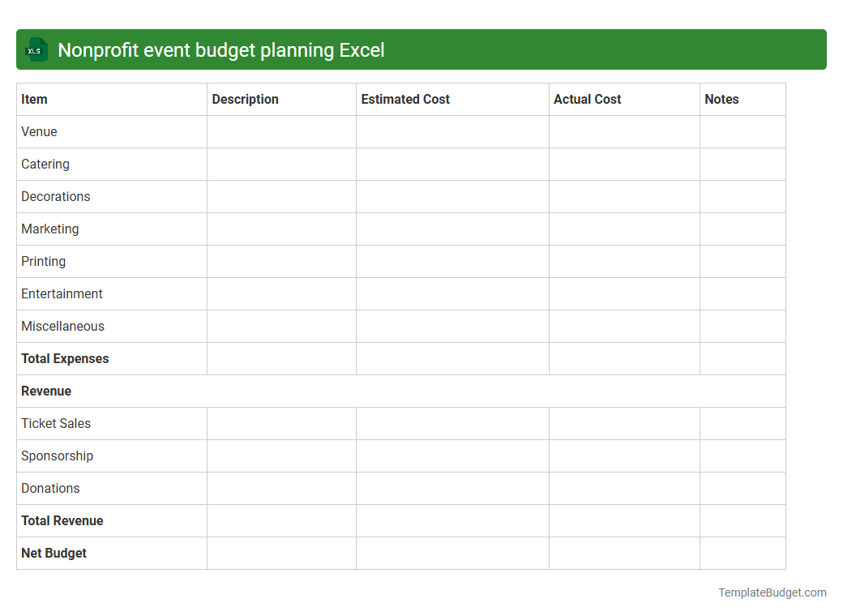Click the Entertainment item cell
The width and height of the screenshot is (843, 616).
62,293
